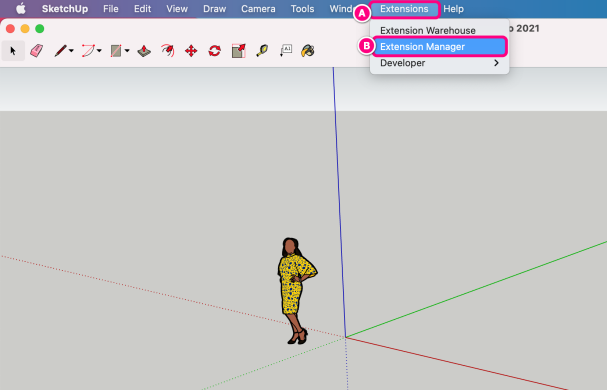This screenshot has height=390, width=607.
Task: Expand the Arc tool dropdown arrow
Action: [x=99, y=51]
